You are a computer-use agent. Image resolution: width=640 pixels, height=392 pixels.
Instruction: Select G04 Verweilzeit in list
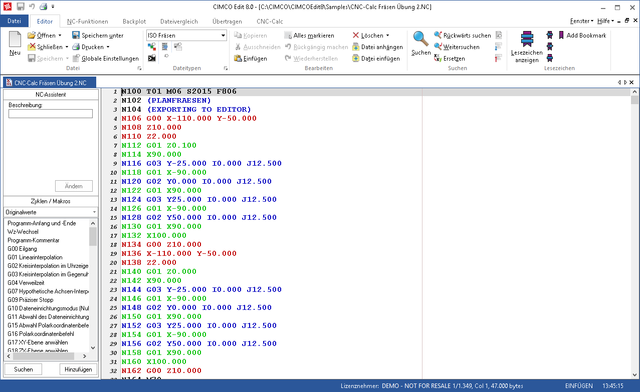[26, 283]
